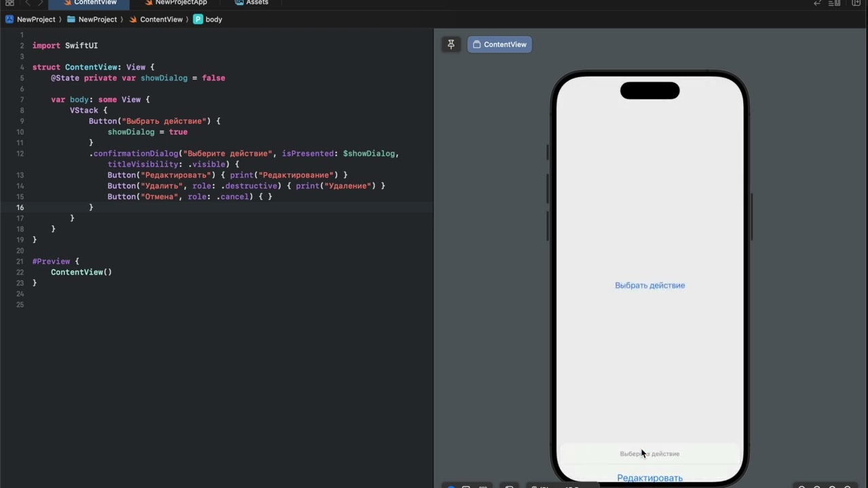
Task: Click "titleVisibility: .visible" code line
Action: 174,165
